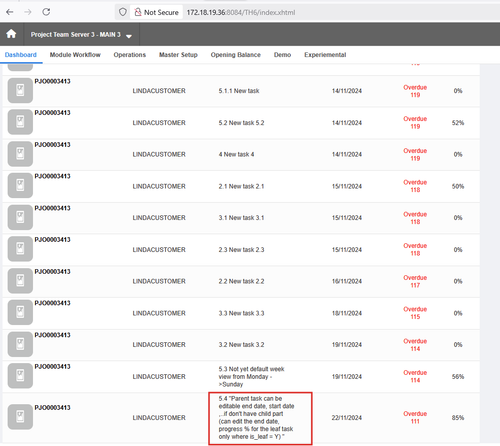Select task name '2.2 New task 2.2'
Screen dimensions: 500x446
click(241, 281)
